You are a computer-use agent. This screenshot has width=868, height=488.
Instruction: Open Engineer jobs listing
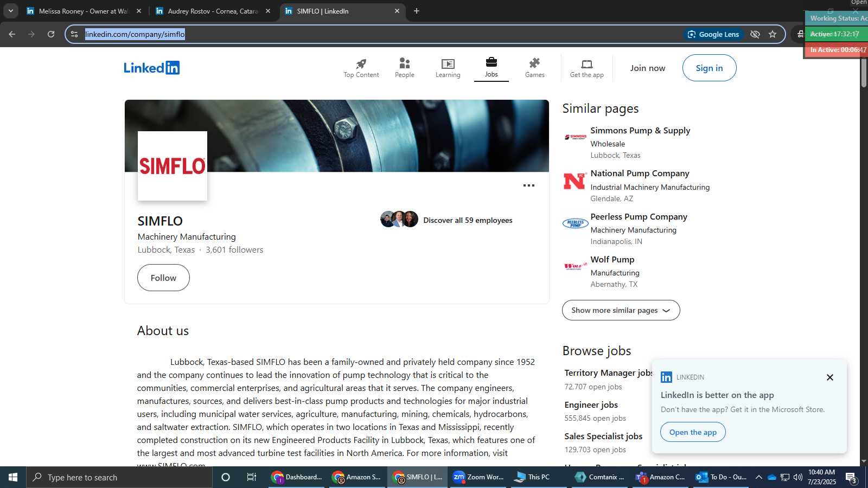click(591, 405)
